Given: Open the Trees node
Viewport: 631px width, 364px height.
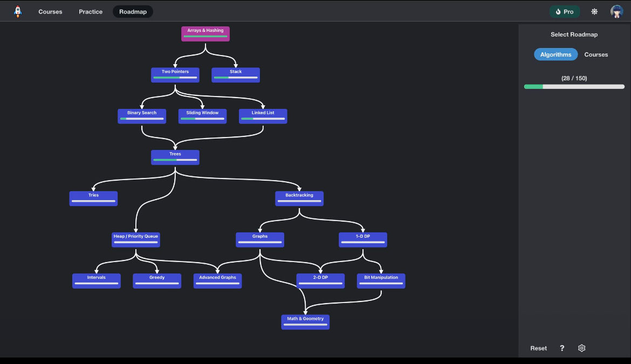Looking at the screenshot, I should 175,157.
